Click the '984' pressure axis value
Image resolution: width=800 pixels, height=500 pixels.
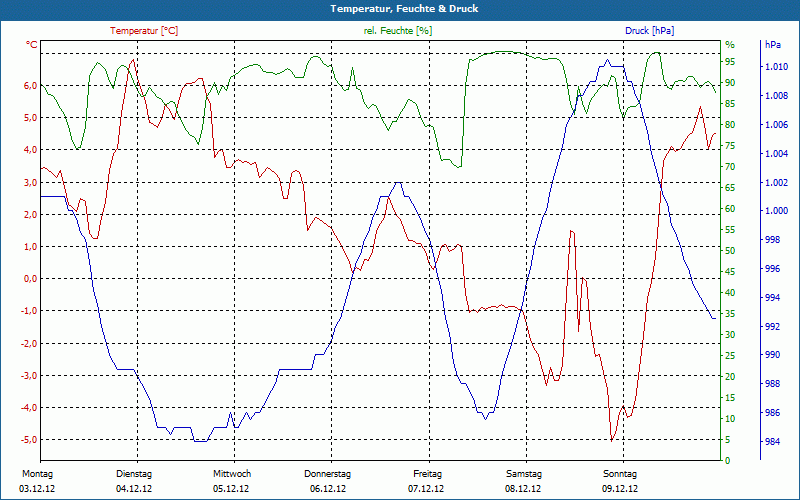(x=772, y=442)
